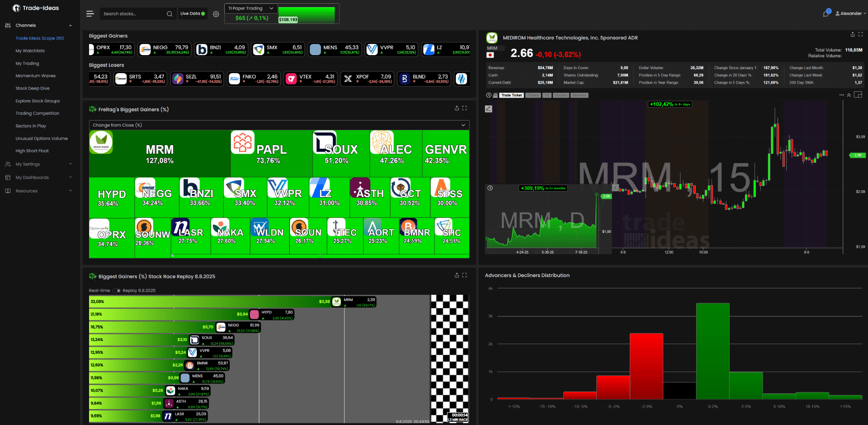Screen dimensions: 868x425
Task: Click the Trade Ticket button
Action: coord(511,95)
